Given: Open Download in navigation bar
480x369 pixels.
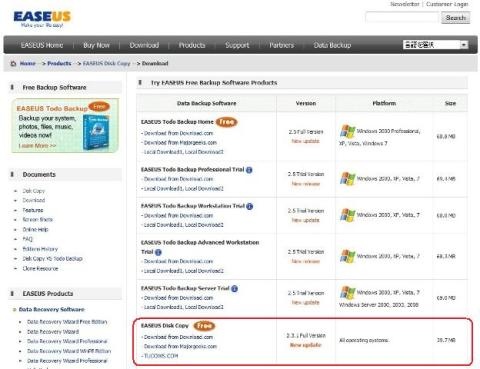Looking at the screenshot, I should click(144, 45).
